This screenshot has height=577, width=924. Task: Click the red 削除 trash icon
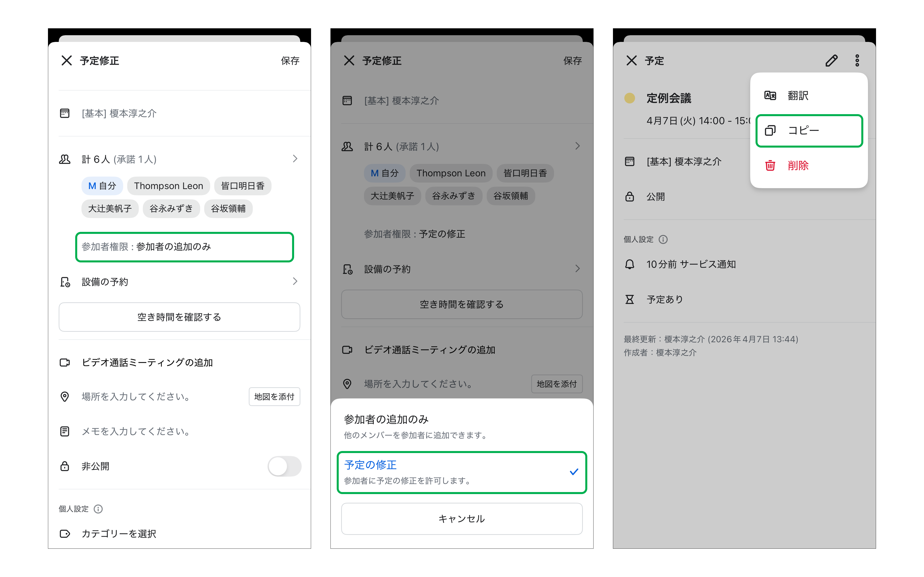click(770, 165)
